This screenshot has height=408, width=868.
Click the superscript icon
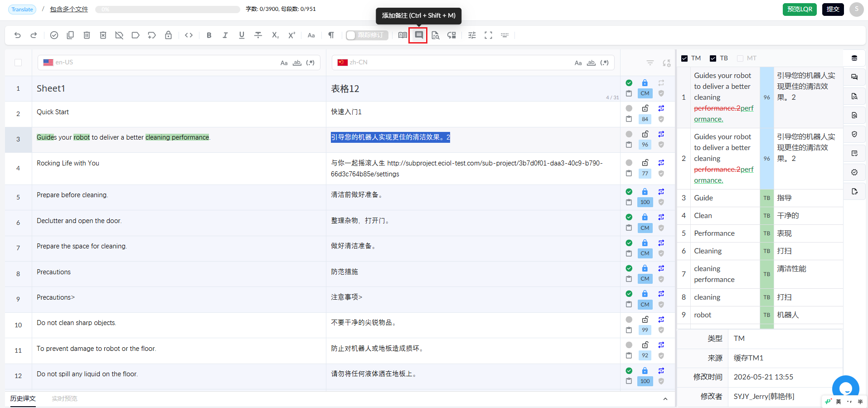click(x=291, y=35)
